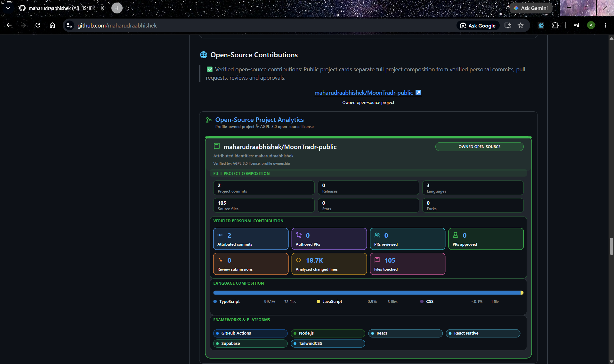Click the commit icon in Attributed commits
Viewport: 614px width, 364px height.
(x=220, y=235)
